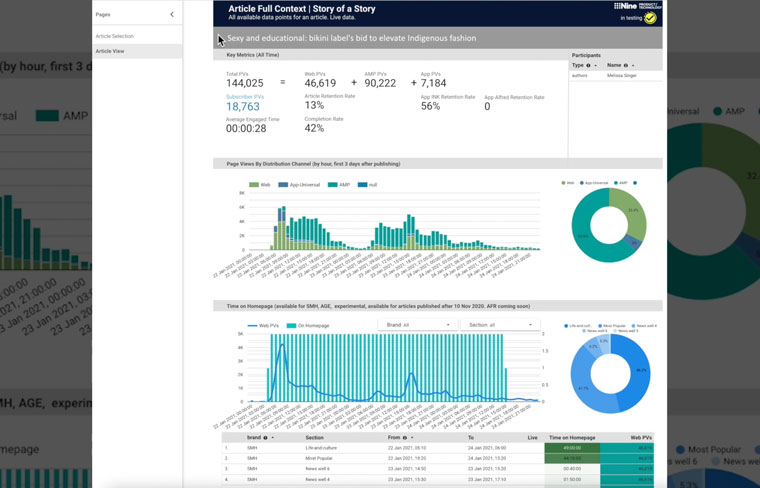Click Web legend swatch in bar chart
This screenshot has width=760, height=488.
[253, 185]
